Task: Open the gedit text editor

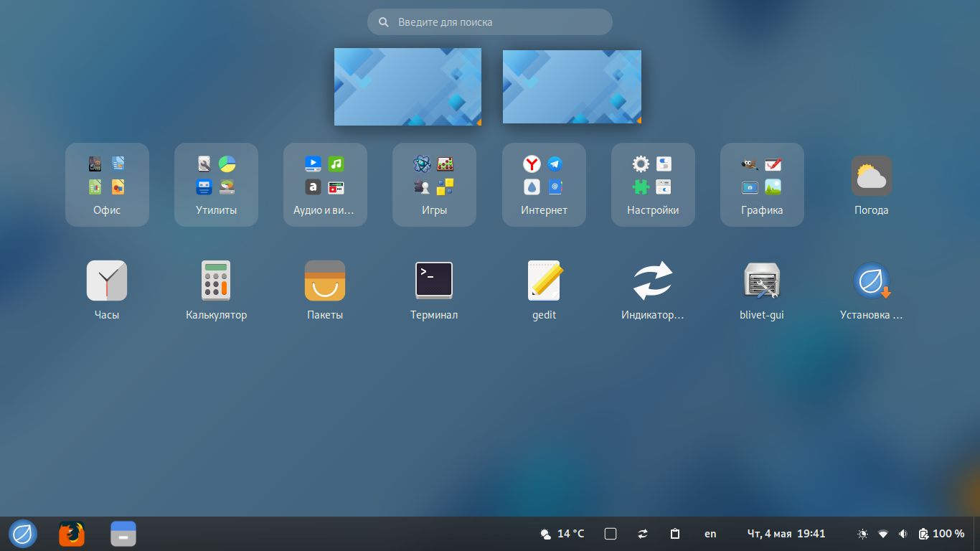Action: coord(544,281)
